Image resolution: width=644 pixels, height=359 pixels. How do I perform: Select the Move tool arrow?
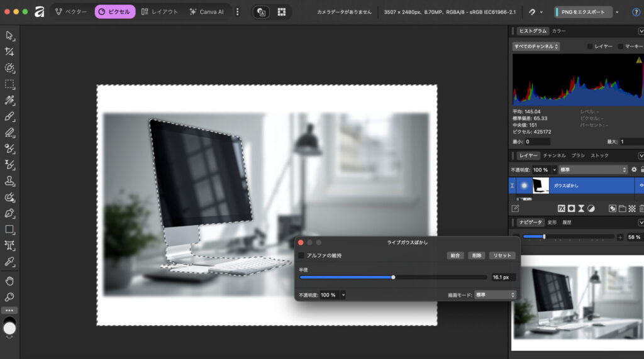pyautogui.click(x=9, y=35)
